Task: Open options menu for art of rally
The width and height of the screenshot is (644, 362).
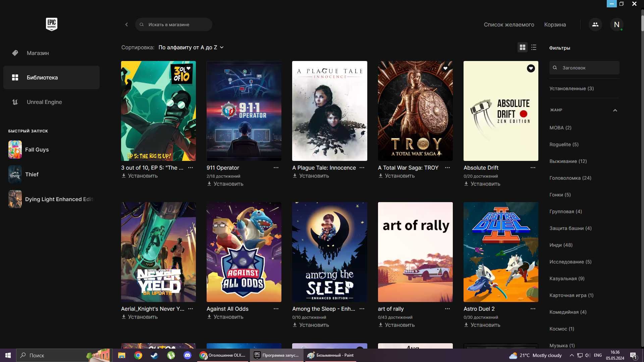Action: pos(447,309)
